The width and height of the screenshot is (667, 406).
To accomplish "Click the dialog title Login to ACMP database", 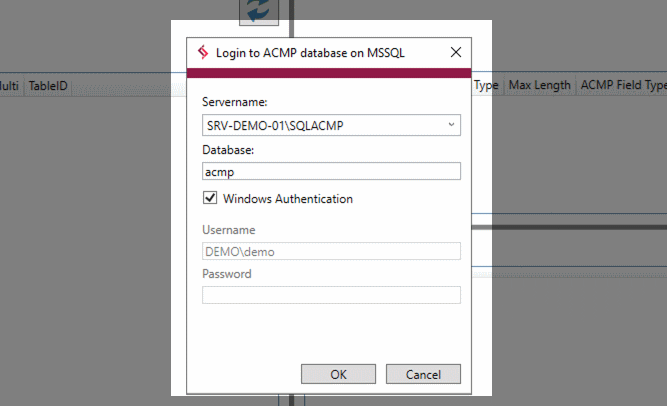I will tap(310, 53).
